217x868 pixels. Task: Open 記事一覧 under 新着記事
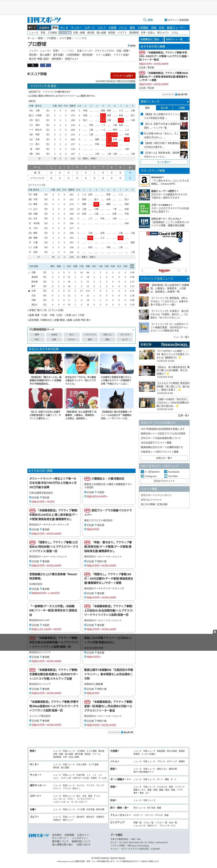click(184, 415)
